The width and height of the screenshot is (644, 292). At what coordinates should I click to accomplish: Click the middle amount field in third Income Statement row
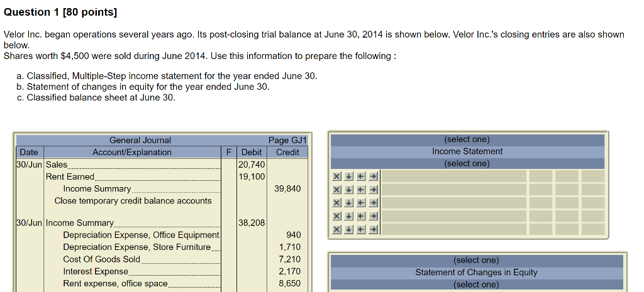coord(567,203)
